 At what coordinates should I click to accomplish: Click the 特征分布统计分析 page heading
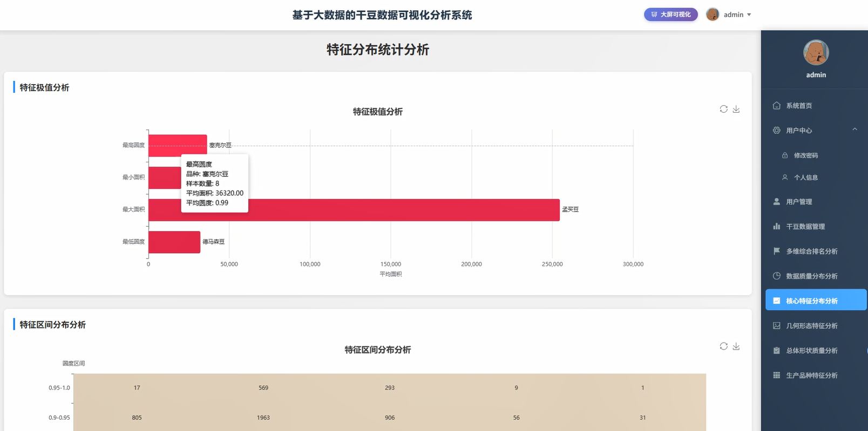[x=378, y=50]
